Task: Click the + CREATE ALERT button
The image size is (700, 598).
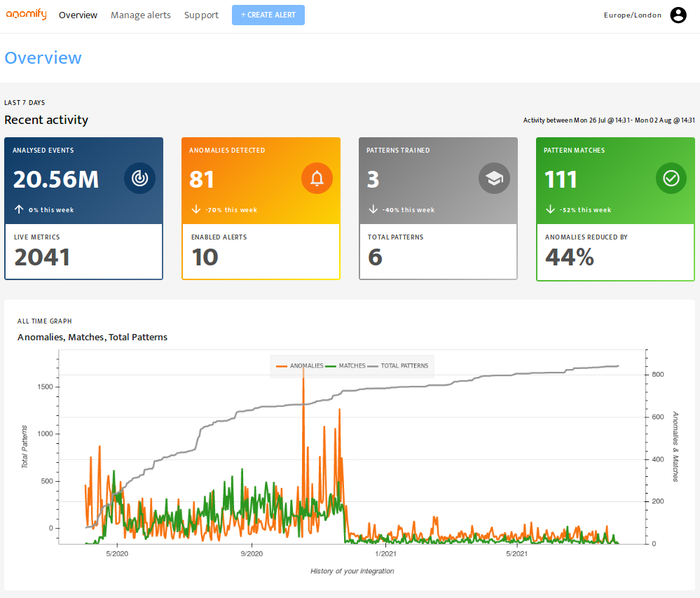Action: pyautogui.click(x=268, y=15)
